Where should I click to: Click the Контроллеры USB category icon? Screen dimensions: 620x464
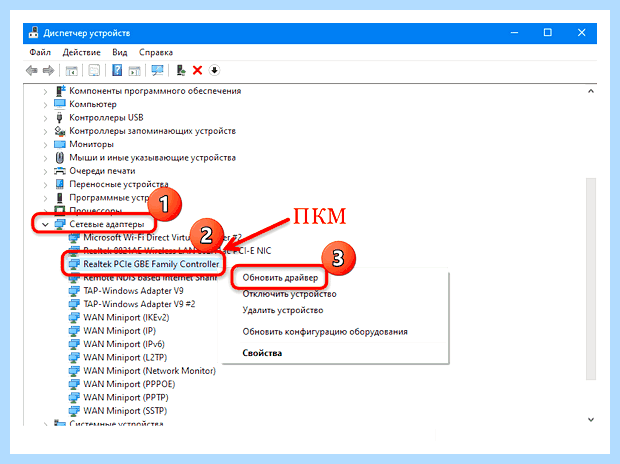[60, 117]
